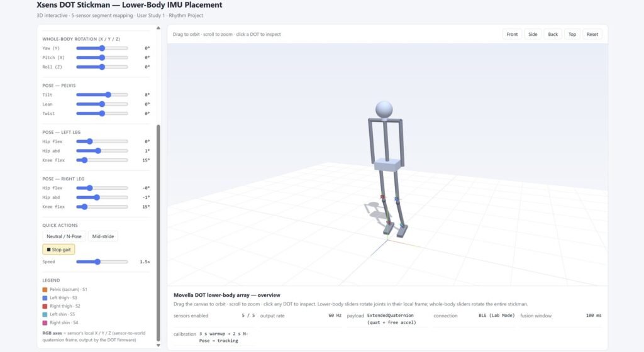The width and height of the screenshot is (644, 352).
Task: Adjust the Right Leg Knee flex slider
Action: pyautogui.click(x=102, y=207)
